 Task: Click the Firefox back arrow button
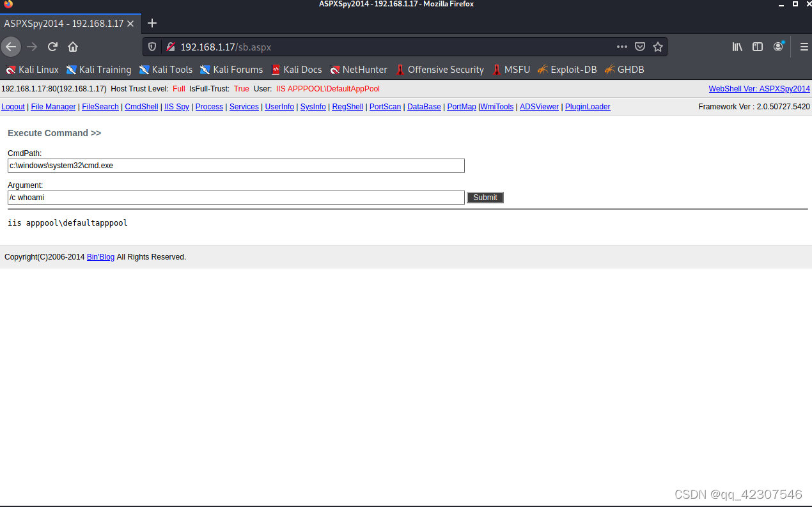11,47
